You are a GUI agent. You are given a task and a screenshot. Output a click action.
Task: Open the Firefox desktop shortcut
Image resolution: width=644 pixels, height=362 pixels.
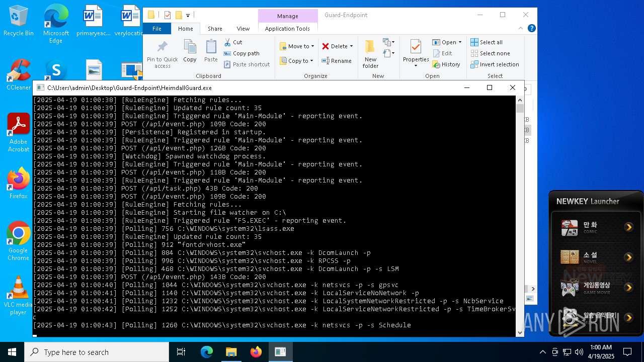tap(19, 183)
